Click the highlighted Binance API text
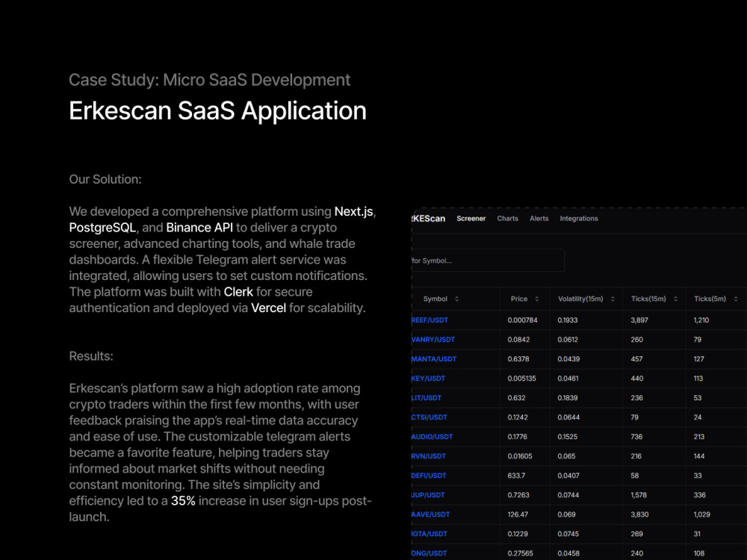This screenshot has width=747, height=560. 199,228
